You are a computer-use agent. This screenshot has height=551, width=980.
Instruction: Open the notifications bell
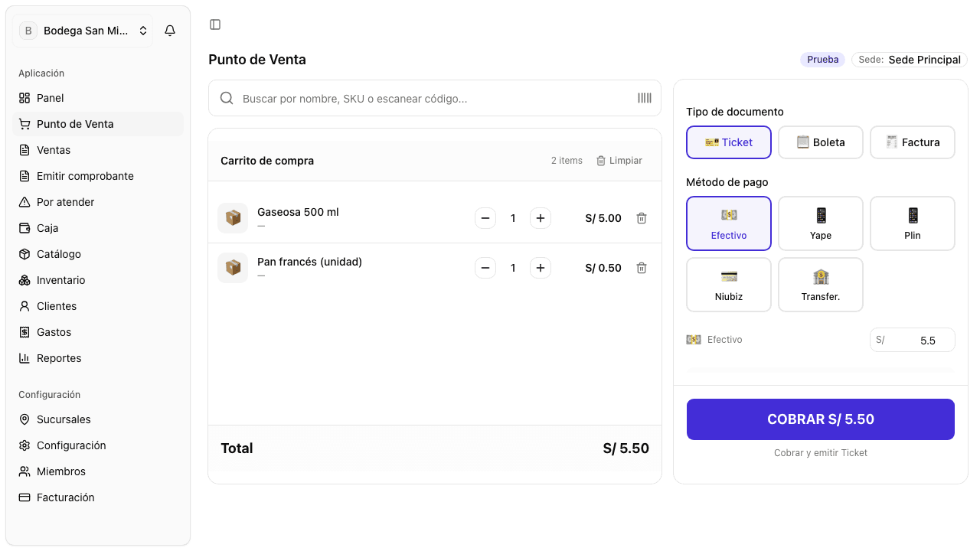click(170, 31)
